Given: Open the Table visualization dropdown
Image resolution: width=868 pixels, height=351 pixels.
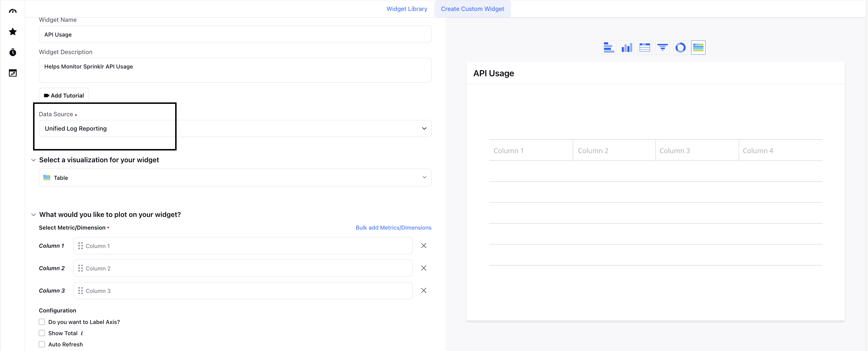Looking at the screenshot, I should point(235,178).
